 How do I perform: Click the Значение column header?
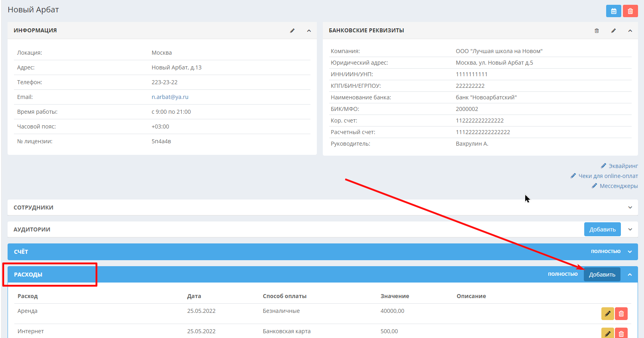click(395, 296)
